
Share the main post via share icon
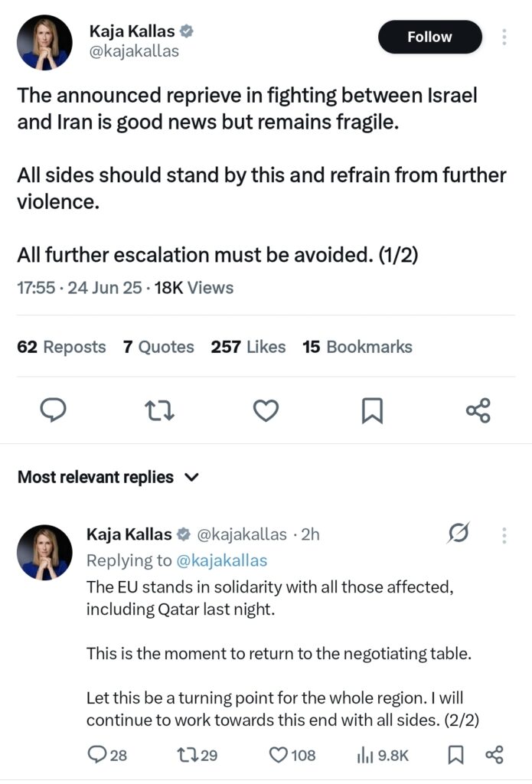(x=478, y=410)
